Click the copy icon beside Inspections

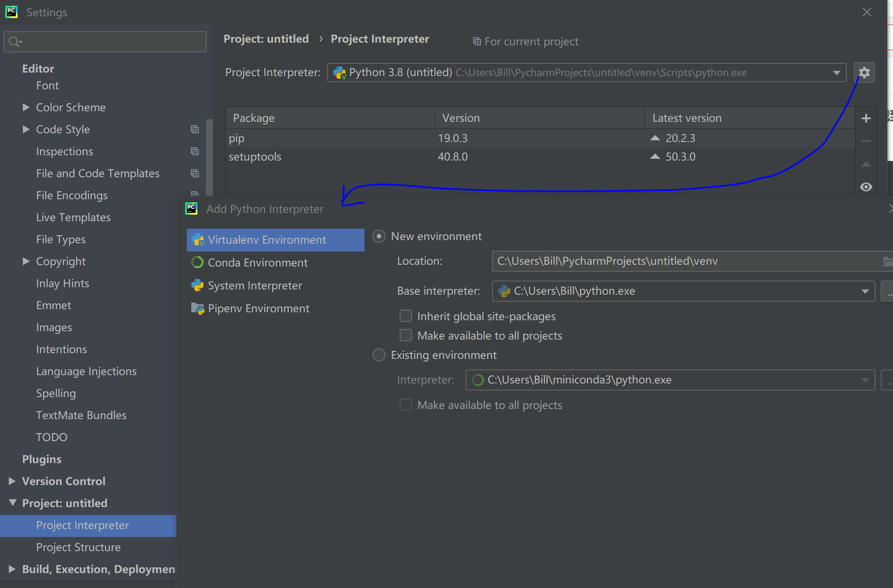195,151
